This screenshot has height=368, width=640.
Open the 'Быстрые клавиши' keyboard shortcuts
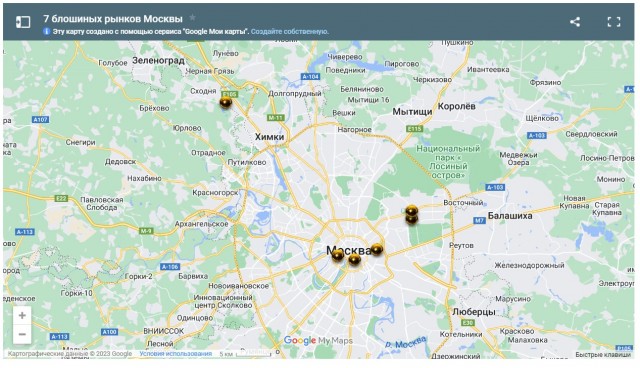click(x=603, y=355)
